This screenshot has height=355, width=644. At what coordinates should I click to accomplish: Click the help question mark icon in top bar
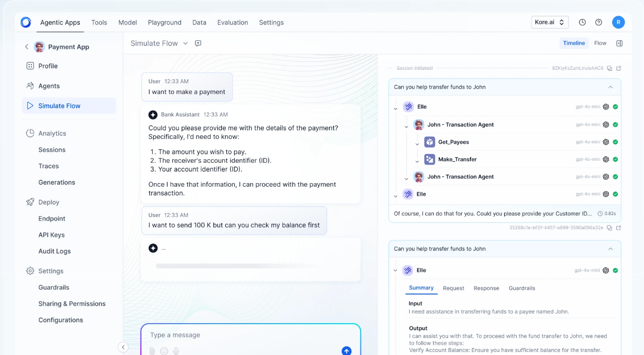(598, 22)
